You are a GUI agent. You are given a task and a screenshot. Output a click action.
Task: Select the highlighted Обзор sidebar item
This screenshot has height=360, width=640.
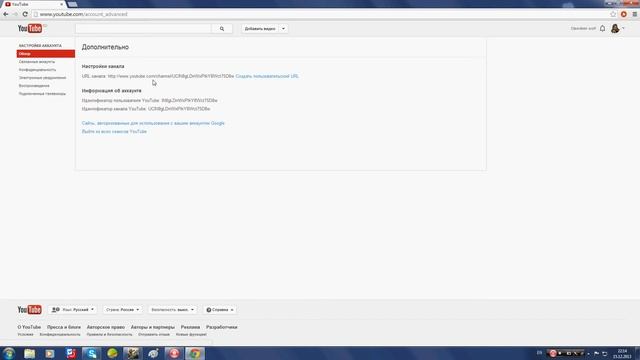click(x=46, y=53)
